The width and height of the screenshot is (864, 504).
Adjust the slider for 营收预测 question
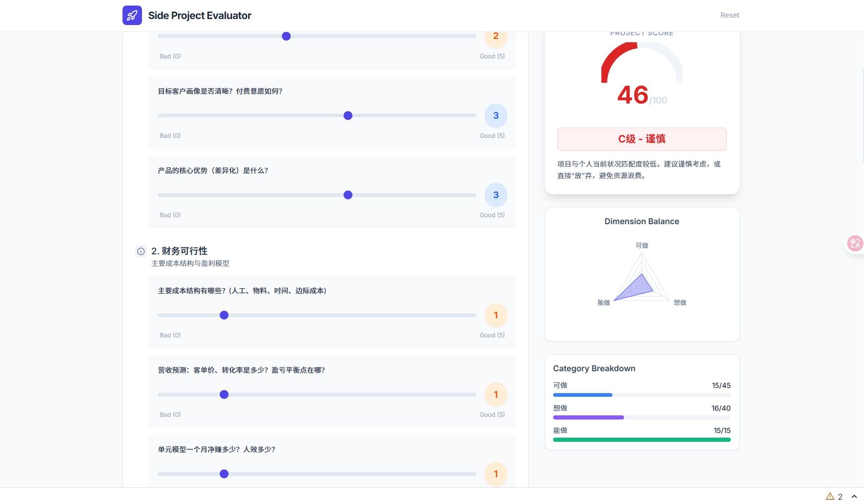pyautogui.click(x=317, y=394)
